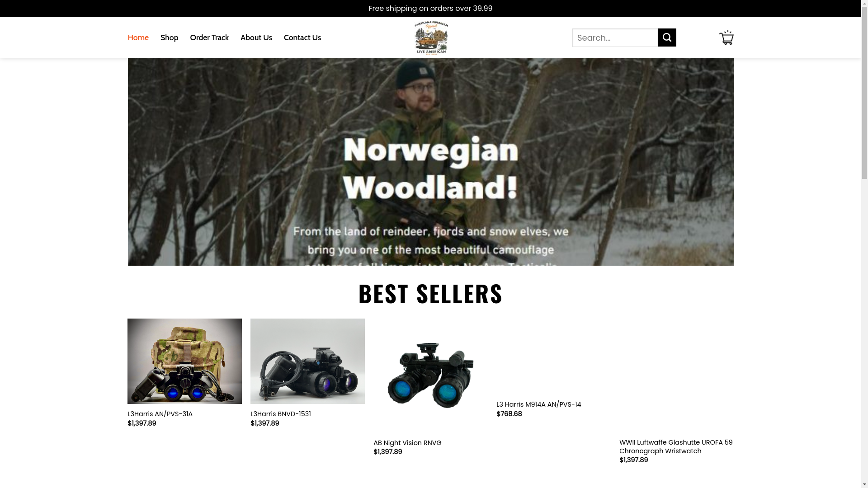Click the L3Harris AN/PVS-31A title link
868x488 pixels.
click(160, 414)
